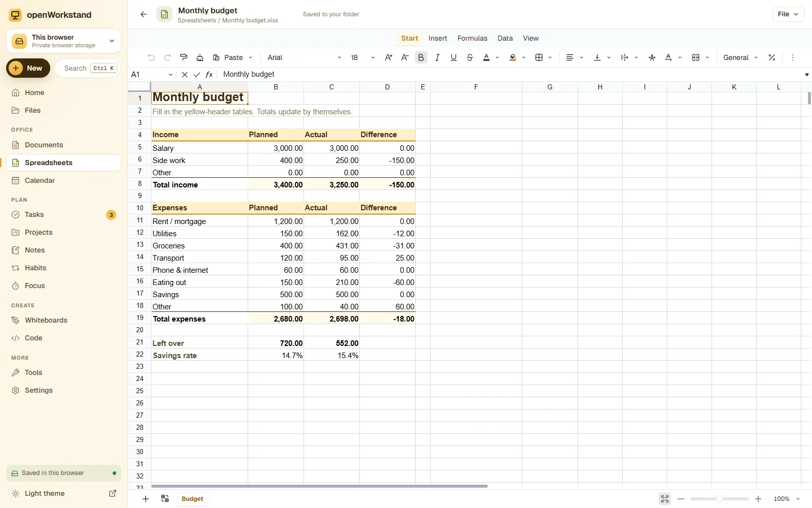Open the Arial font family dropdown
Viewport: 812px width, 508px height.
coord(304,57)
